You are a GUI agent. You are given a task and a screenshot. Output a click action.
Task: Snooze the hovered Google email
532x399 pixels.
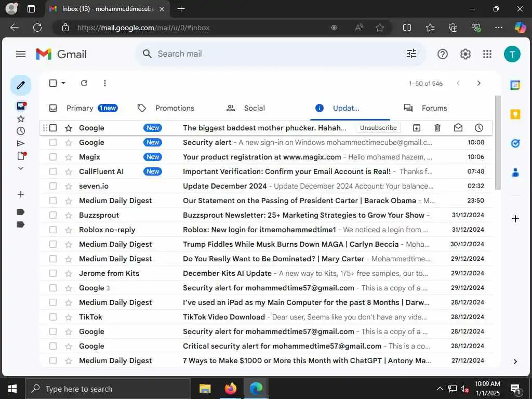(x=478, y=128)
